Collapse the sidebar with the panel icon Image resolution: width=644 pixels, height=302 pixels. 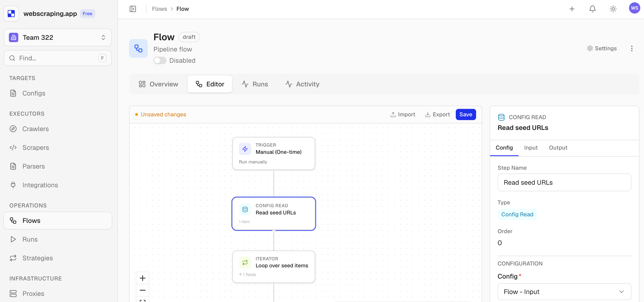pos(133,9)
